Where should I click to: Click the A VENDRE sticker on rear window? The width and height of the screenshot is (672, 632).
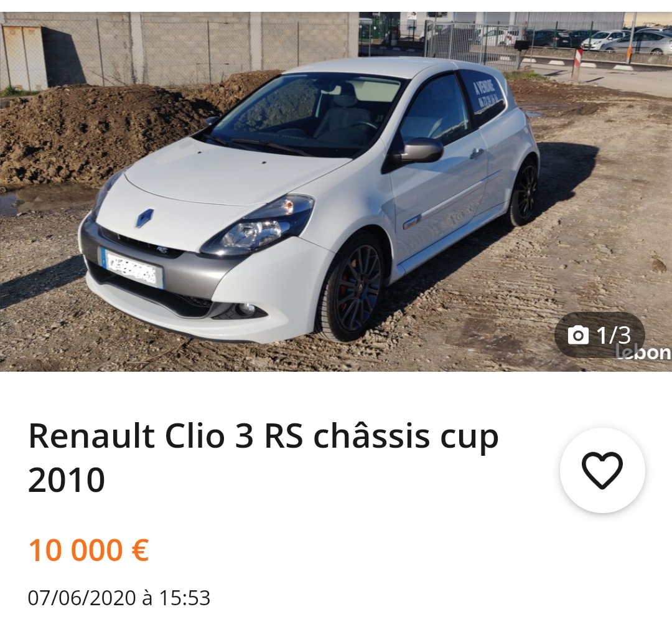(485, 93)
